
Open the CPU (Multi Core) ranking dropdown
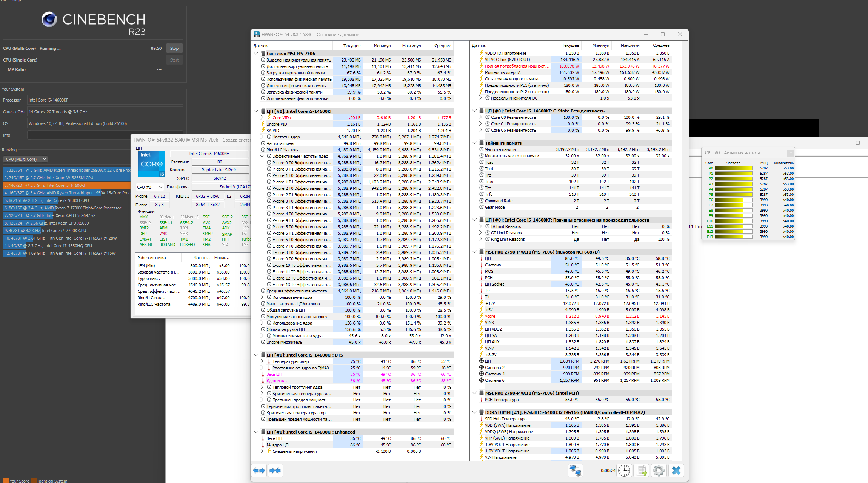coord(26,159)
